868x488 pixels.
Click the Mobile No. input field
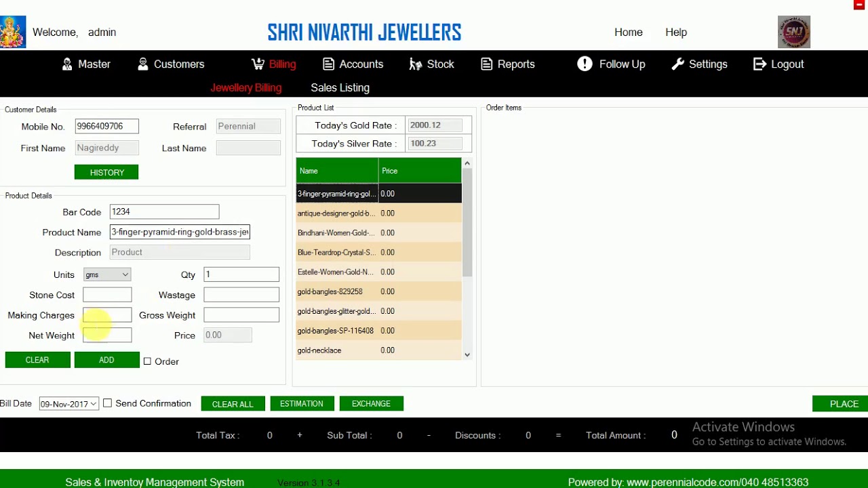[106, 126]
